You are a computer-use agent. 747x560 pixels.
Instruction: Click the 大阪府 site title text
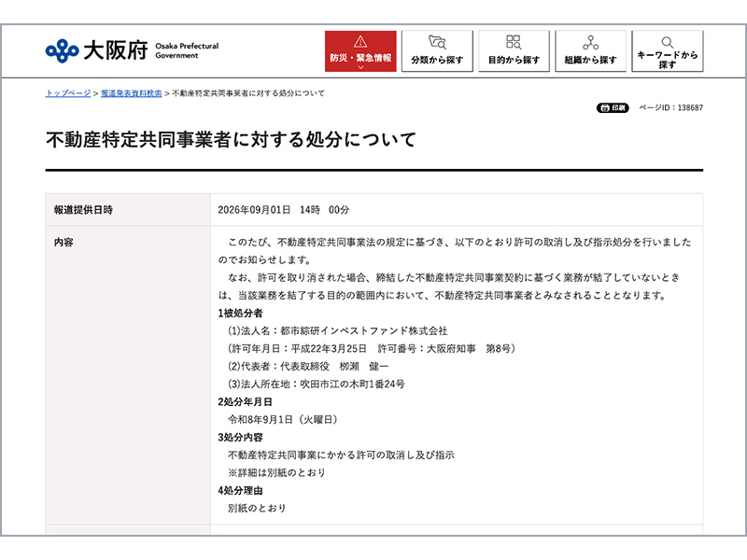pyautogui.click(x=116, y=50)
